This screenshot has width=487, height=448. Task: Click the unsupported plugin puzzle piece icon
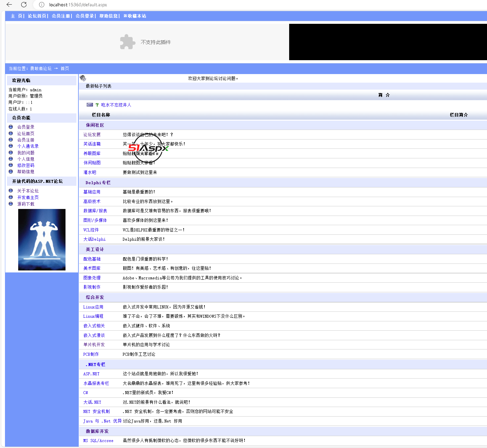127,42
